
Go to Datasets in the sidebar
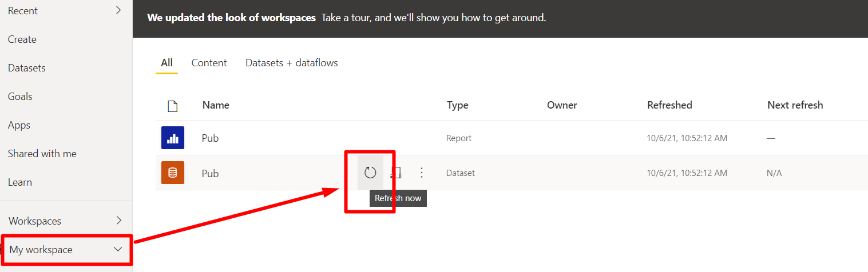click(x=27, y=68)
